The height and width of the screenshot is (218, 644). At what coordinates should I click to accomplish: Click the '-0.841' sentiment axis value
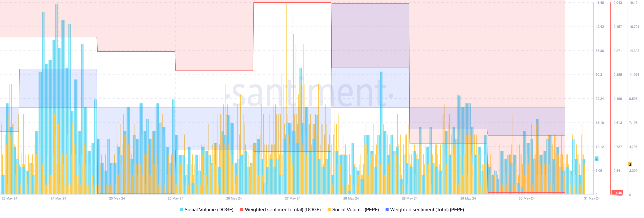617,171
